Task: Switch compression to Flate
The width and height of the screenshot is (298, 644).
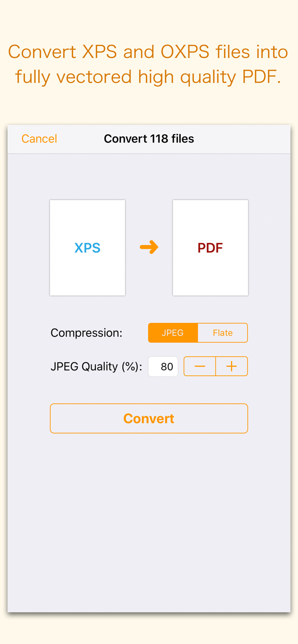Action: tap(223, 332)
